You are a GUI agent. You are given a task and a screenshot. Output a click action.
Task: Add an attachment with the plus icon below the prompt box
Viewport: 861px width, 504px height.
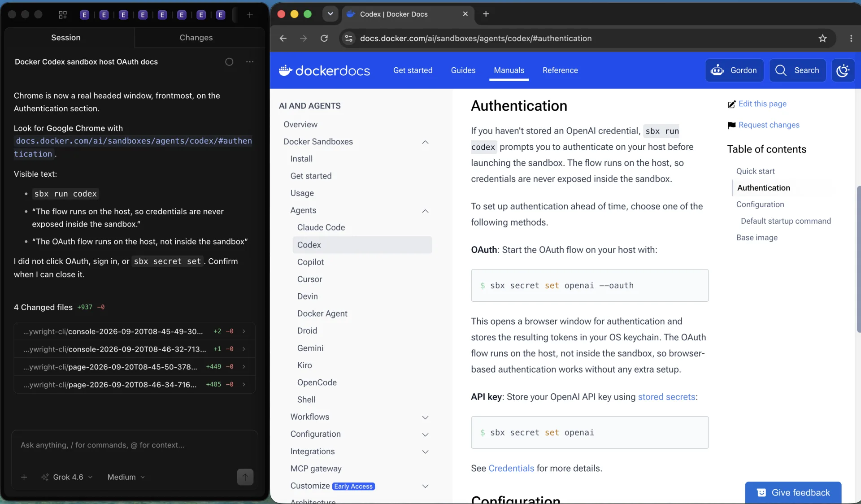pos(24,477)
